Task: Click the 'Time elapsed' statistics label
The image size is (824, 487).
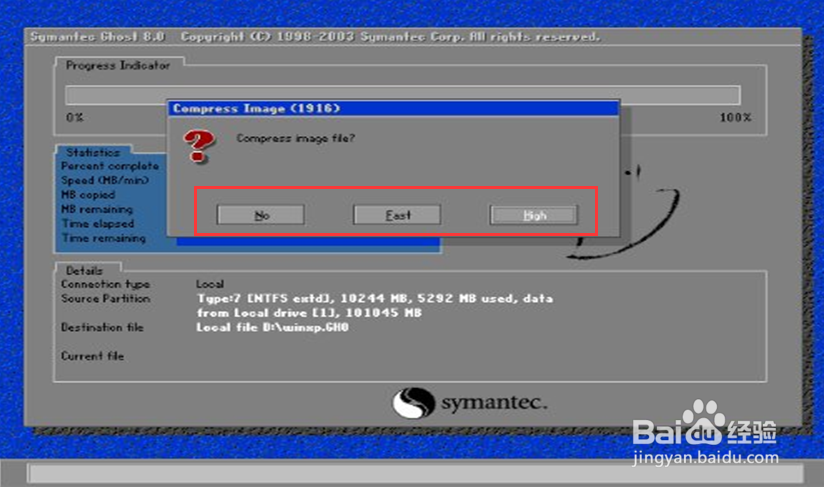Action: point(98,224)
